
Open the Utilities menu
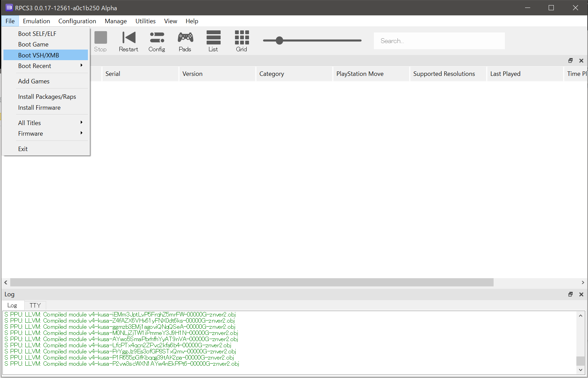tap(145, 21)
